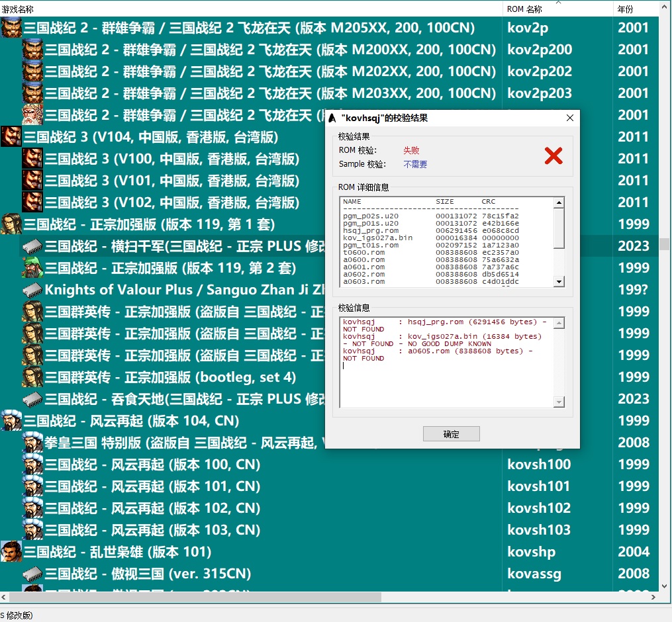Click the chip icon of 吞食天地 row
The height and width of the screenshot is (622, 672).
point(32,399)
